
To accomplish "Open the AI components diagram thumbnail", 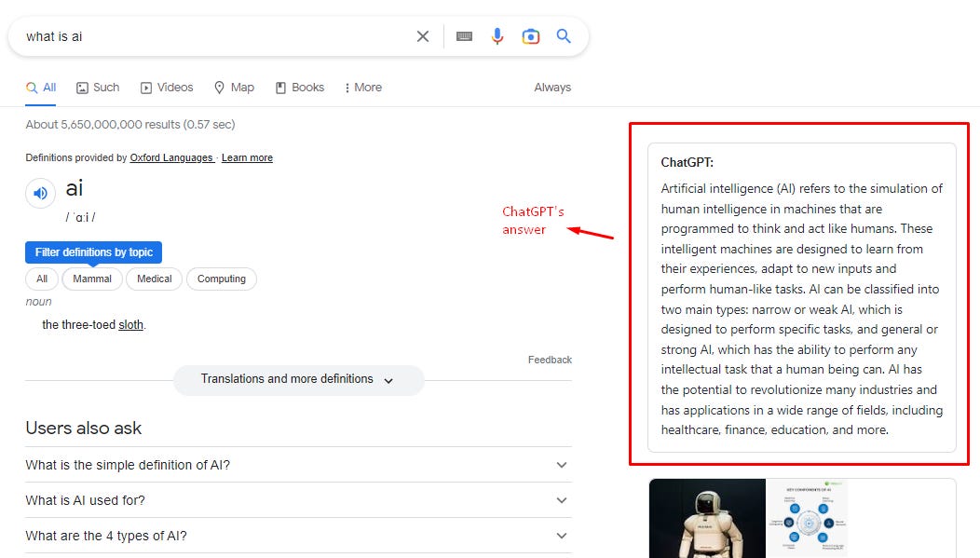I will pos(807,518).
